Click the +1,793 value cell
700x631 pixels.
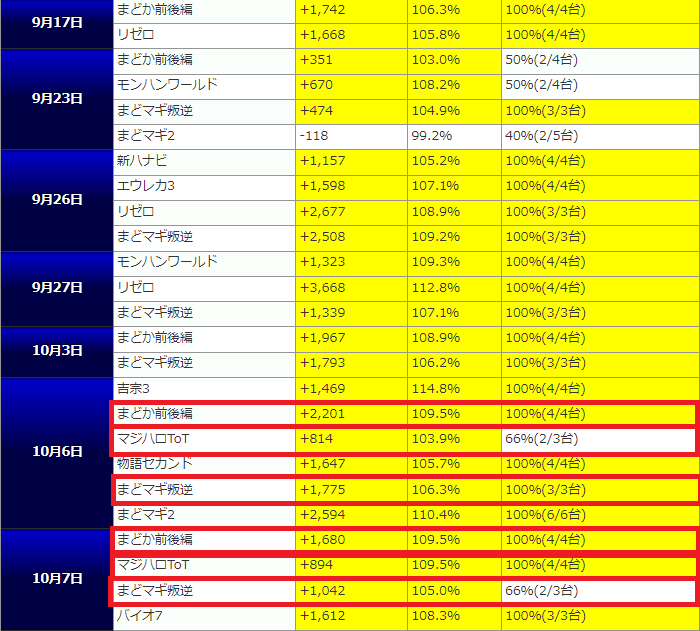(351, 364)
